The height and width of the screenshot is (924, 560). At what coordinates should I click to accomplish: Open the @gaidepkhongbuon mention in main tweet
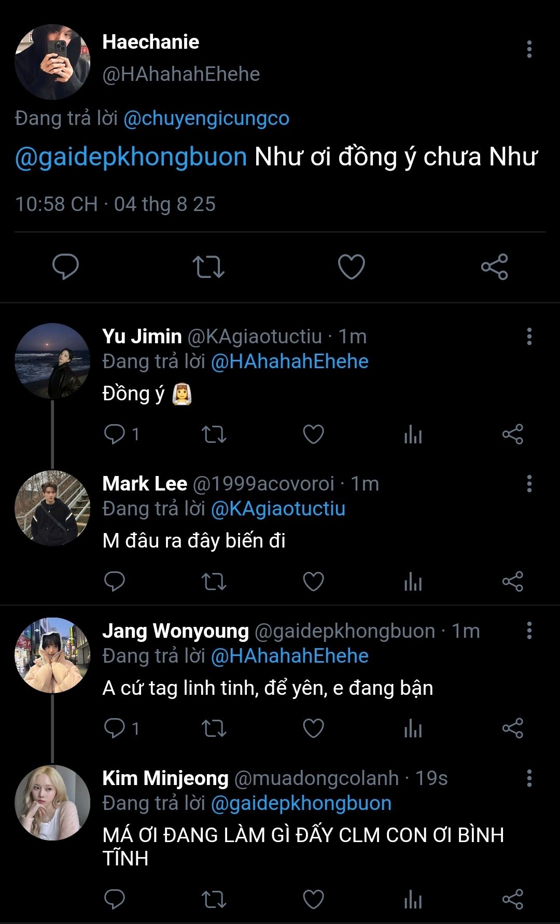[x=131, y=157]
